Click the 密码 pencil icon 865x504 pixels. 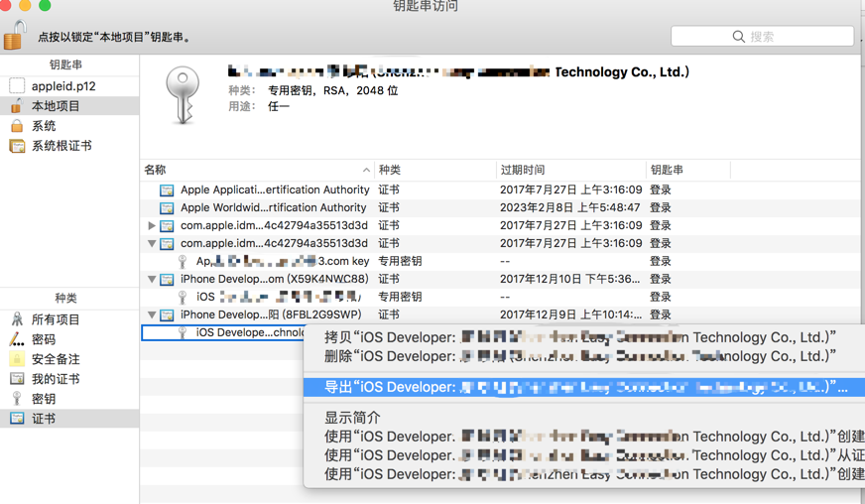point(17,339)
